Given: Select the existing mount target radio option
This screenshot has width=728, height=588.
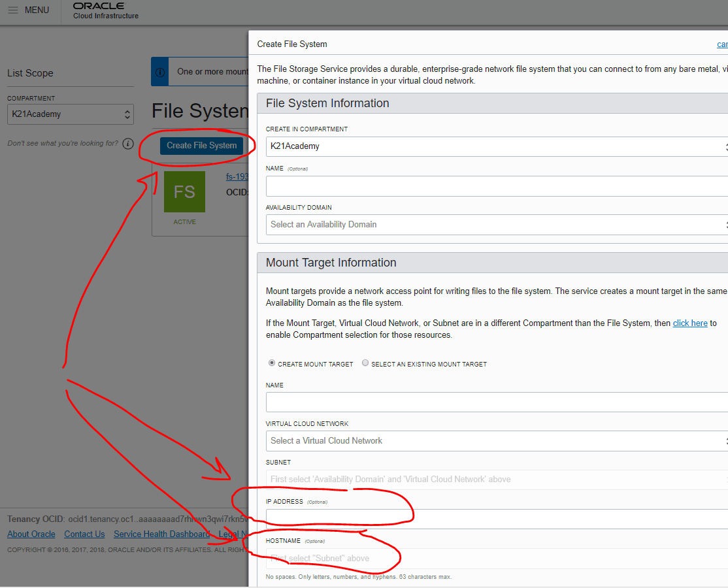Looking at the screenshot, I should click(x=365, y=363).
